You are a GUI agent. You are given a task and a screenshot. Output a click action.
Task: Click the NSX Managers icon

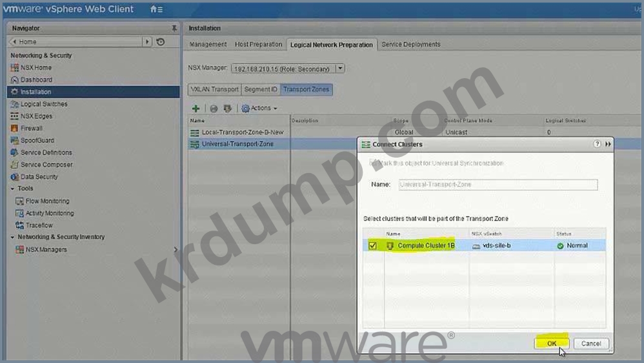point(19,249)
